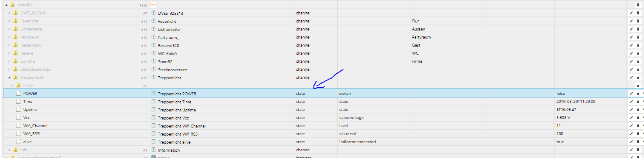
Task: Delete the Treppenlicht Uptime state
Action: click(x=638, y=110)
